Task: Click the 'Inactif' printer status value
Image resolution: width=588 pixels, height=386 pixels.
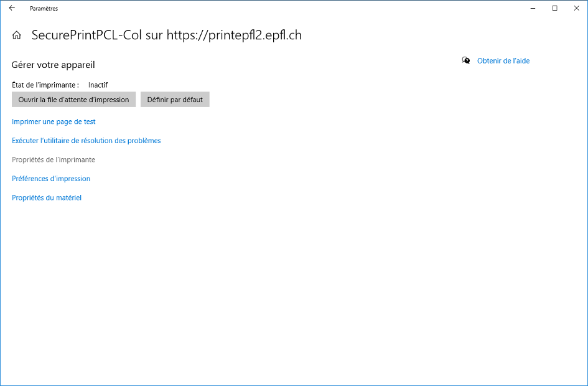Action: pyautogui.click(x=98, y=85)
